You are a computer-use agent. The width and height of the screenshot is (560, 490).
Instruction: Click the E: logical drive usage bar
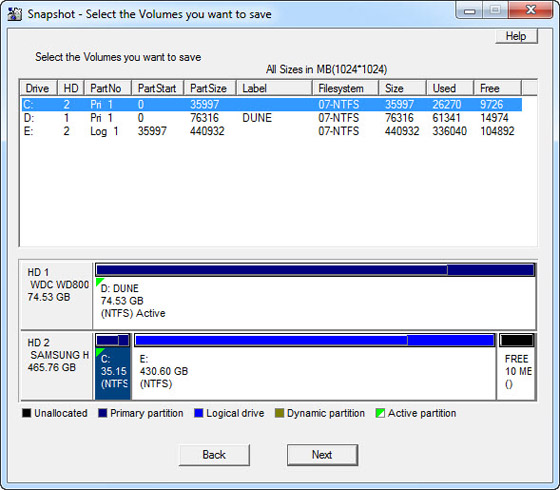pyautogui.click(x=314, y=340)
